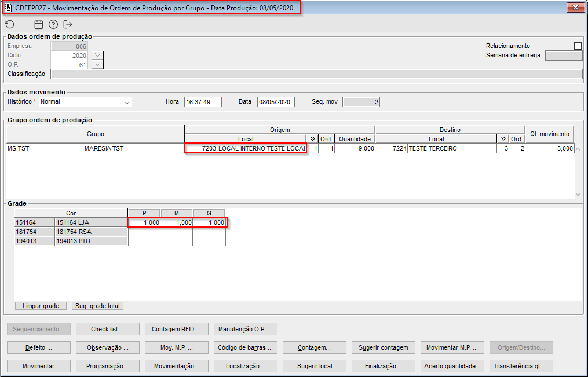Image resolution: width=588 pixels, height=377 pixels.
Task: Click the Sugerir local button
Action: [x=315, y=366]
